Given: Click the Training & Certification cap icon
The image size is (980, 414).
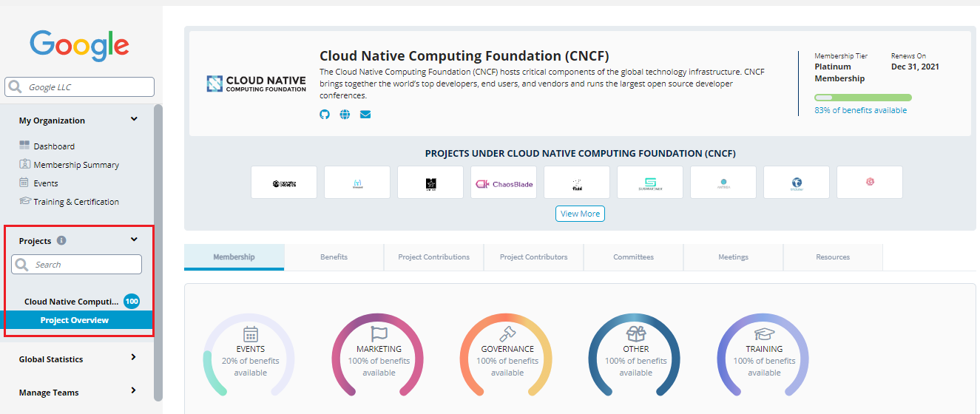Looking at the screenshot, I should pos(25,201).
